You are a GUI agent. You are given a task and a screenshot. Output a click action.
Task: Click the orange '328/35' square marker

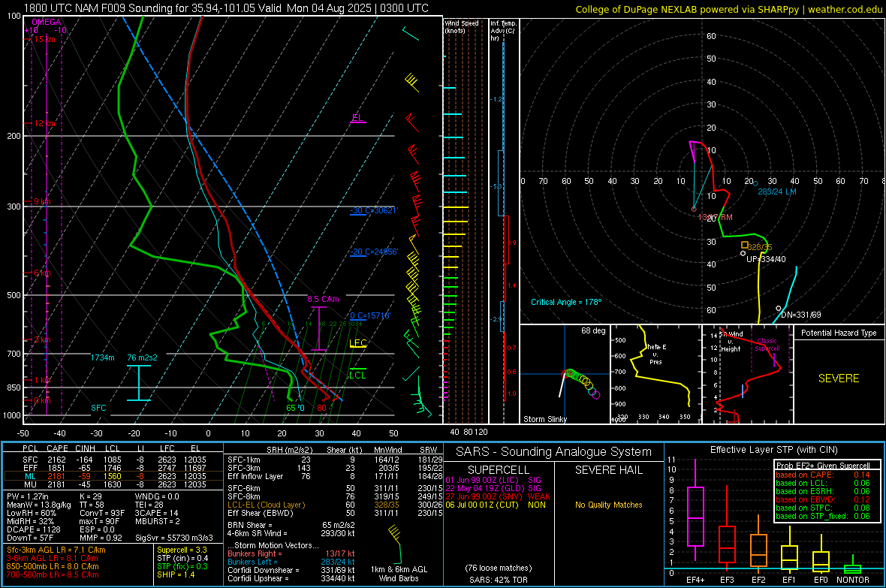pyautogui.click(x=745, y=245)
